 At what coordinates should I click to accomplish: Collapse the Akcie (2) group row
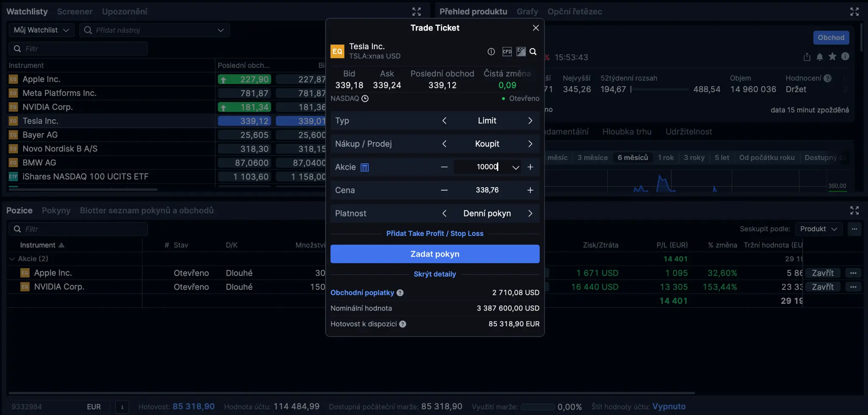[x=12, y=259]
